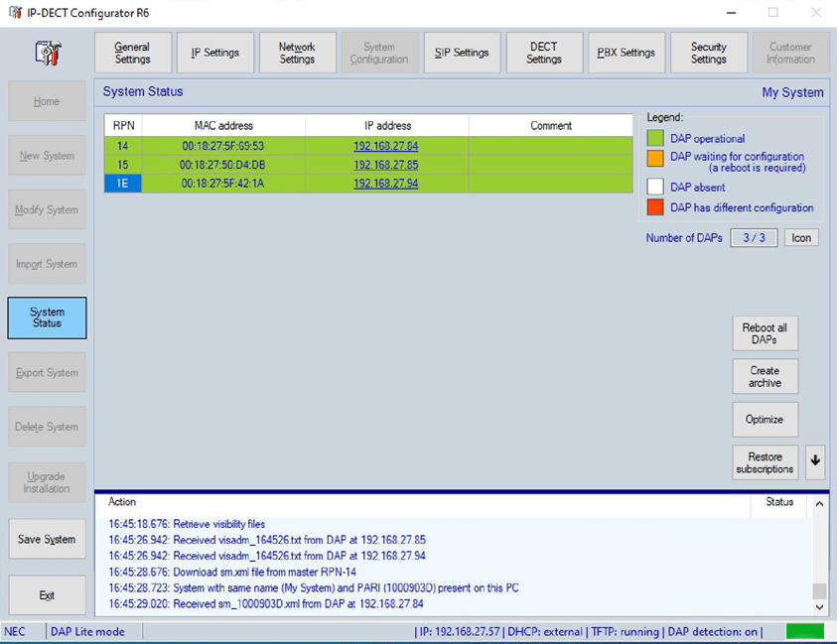Click the Comment column header
The image size is (837, 644).
(551, 125)
